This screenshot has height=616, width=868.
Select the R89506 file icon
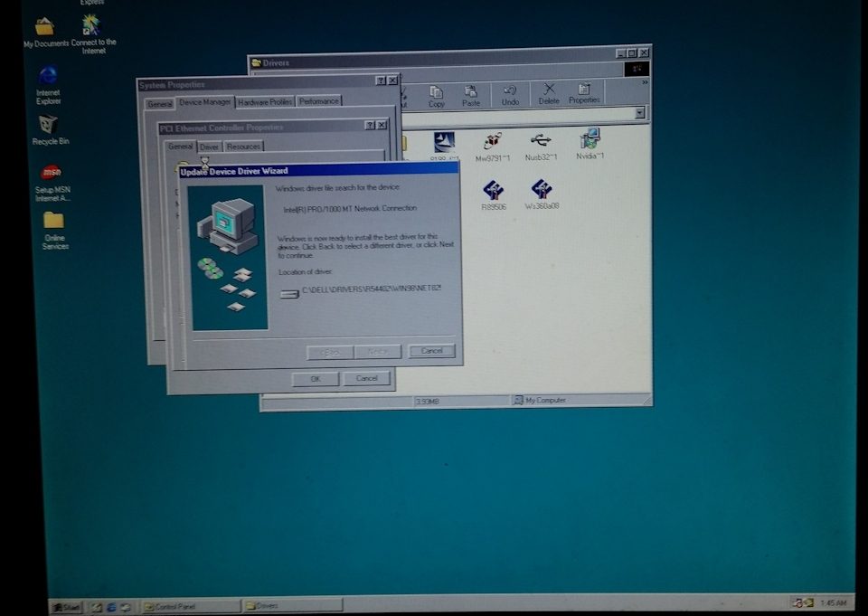pos(494,195)
